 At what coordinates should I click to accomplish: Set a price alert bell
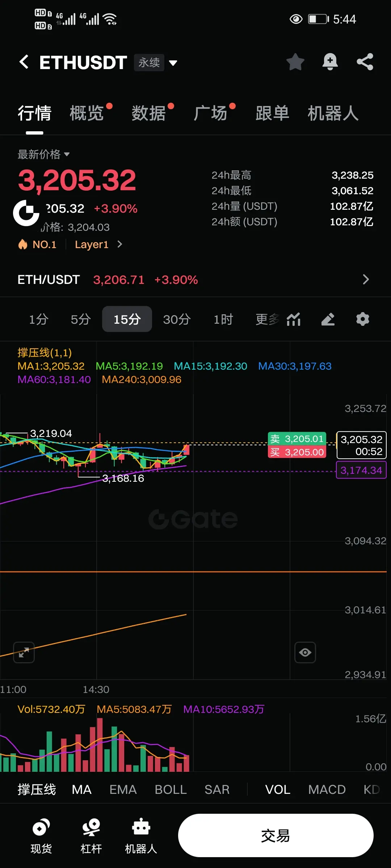pos(330,62)
